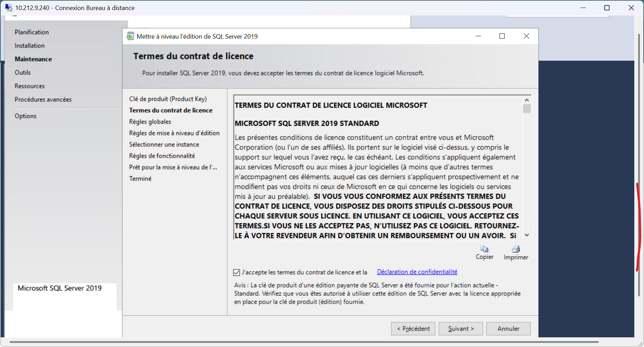Go back with the Précédent button
Viewport: 644px width, 347px height.
point(413,329)
